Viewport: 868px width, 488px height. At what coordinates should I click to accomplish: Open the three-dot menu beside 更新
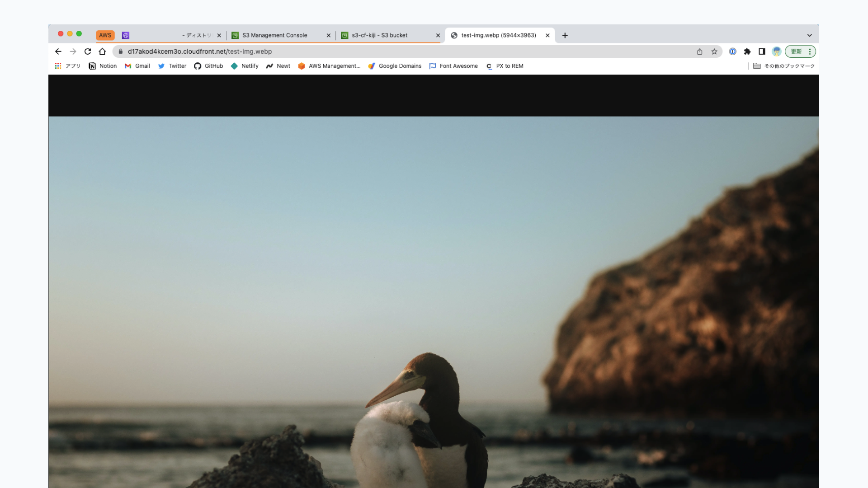(x=810, y=52)
